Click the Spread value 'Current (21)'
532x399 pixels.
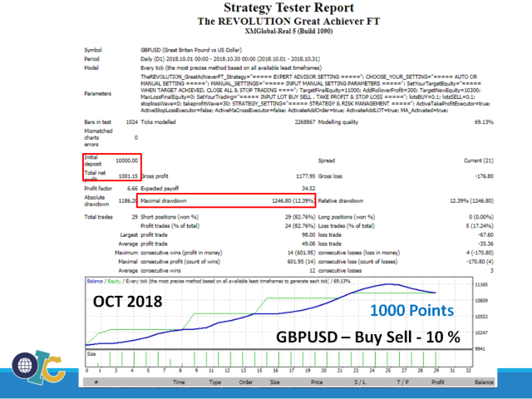pyautogui.click(x=479, y=160)
